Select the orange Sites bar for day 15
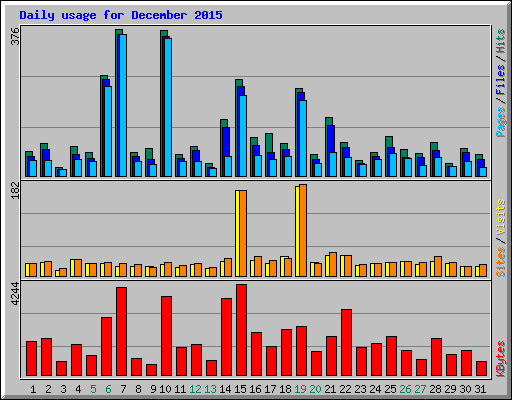The width and height of the screenshot is (512, 400). (243, 233)
